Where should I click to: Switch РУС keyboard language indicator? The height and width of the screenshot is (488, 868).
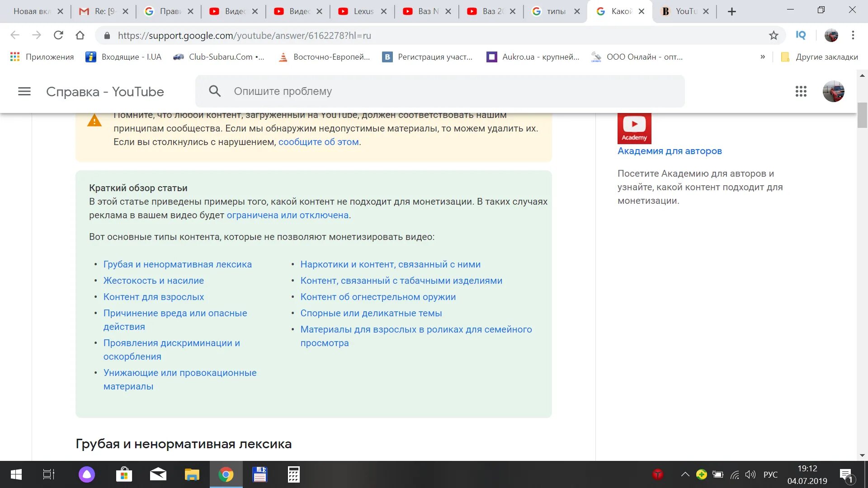pos(770,474)
